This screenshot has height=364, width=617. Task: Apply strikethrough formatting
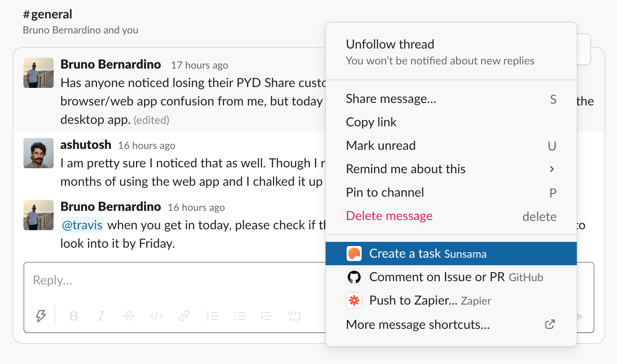(129, 316)
